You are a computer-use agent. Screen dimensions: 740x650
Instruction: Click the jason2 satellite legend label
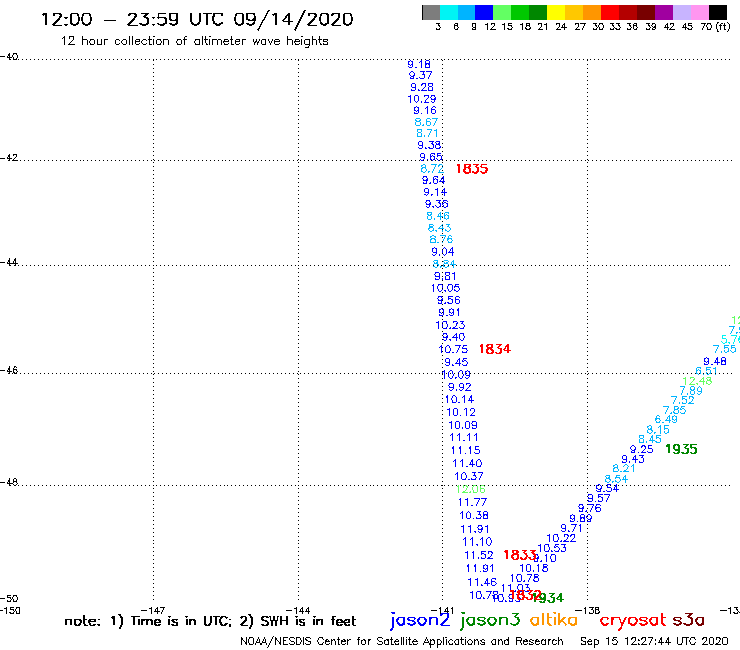pyautogui.click(x=420, y=620)
